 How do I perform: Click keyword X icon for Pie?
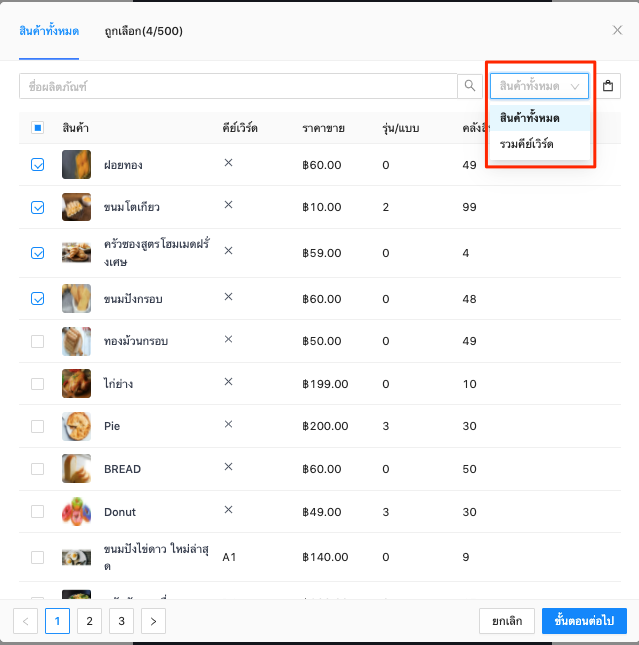[x=228, y=424]
